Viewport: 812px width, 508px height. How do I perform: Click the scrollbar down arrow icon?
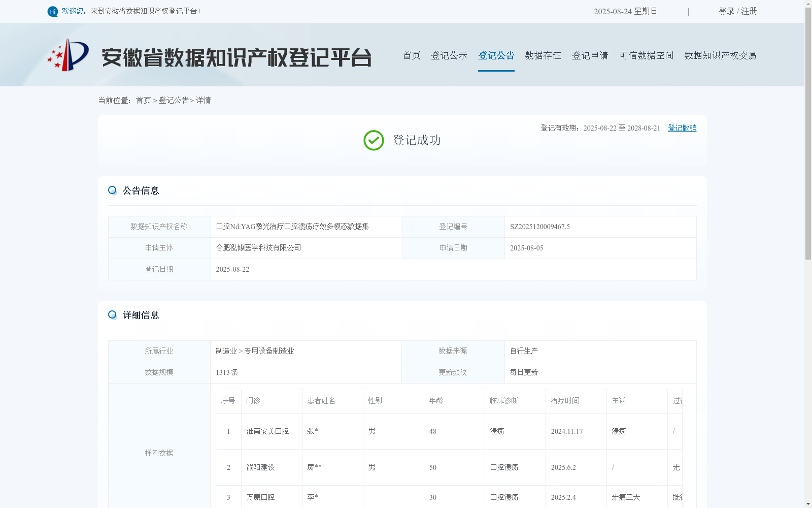(x=808, y=503)
